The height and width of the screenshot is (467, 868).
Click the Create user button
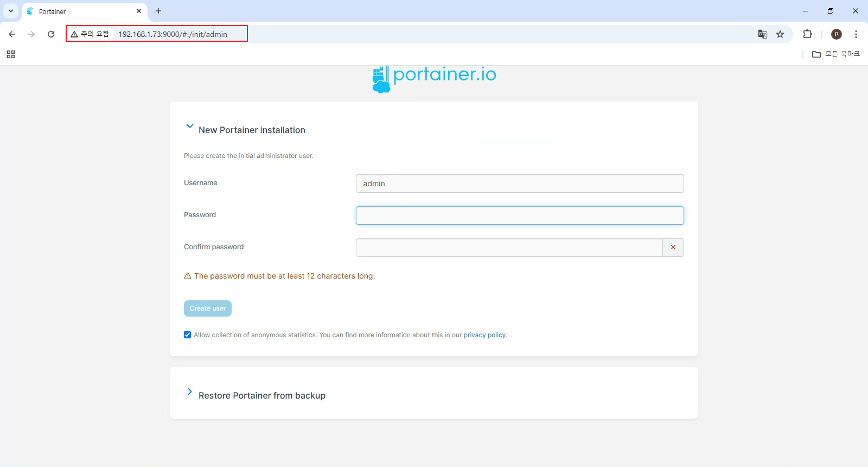pos(208,308)
